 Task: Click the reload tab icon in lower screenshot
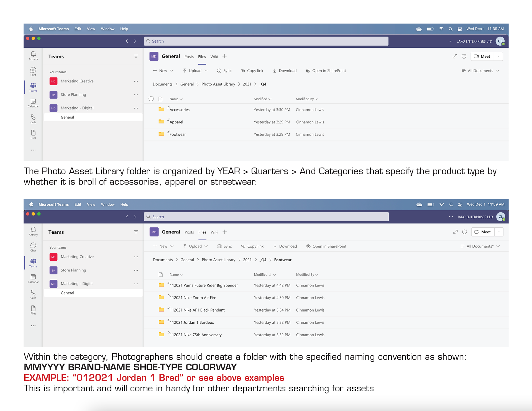click(465, 232)
